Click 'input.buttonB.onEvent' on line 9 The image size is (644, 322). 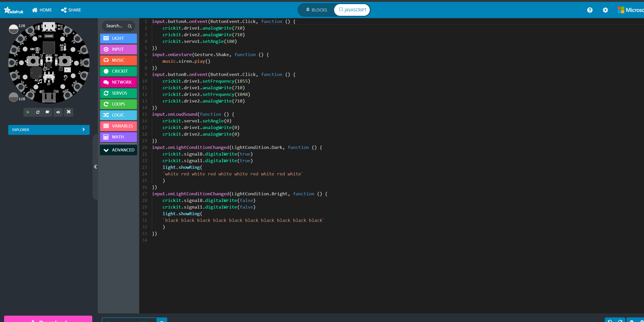pyautogui.click(x=180, y=74)
